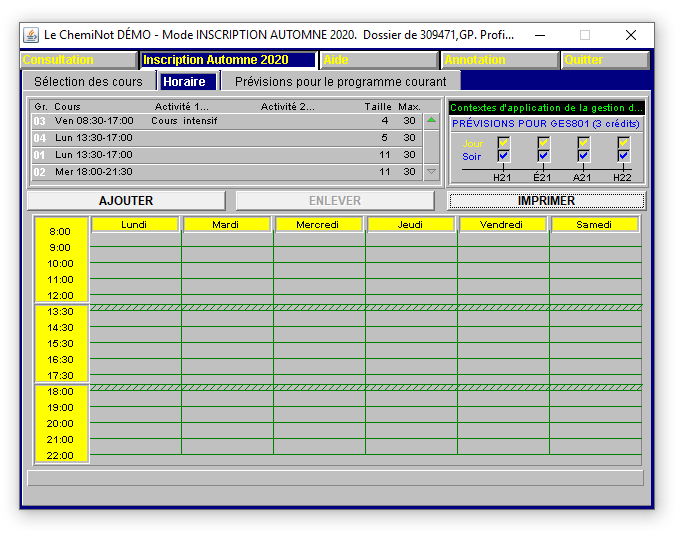The height and width of the screenshot is (545, 680).
Task: Click the PRÉVISIONS POUR GES801 label
Action: click(546, 124)
